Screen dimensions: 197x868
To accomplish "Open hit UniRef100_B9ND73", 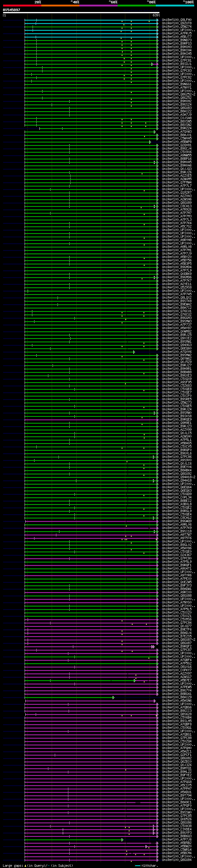I will 177,40.
